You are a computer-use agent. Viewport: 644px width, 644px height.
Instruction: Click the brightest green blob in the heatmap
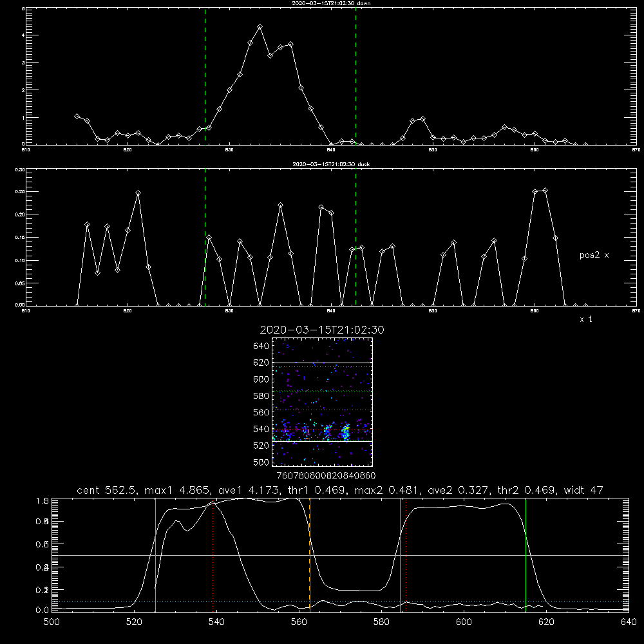pyautogui.click(x=346, y=433)
